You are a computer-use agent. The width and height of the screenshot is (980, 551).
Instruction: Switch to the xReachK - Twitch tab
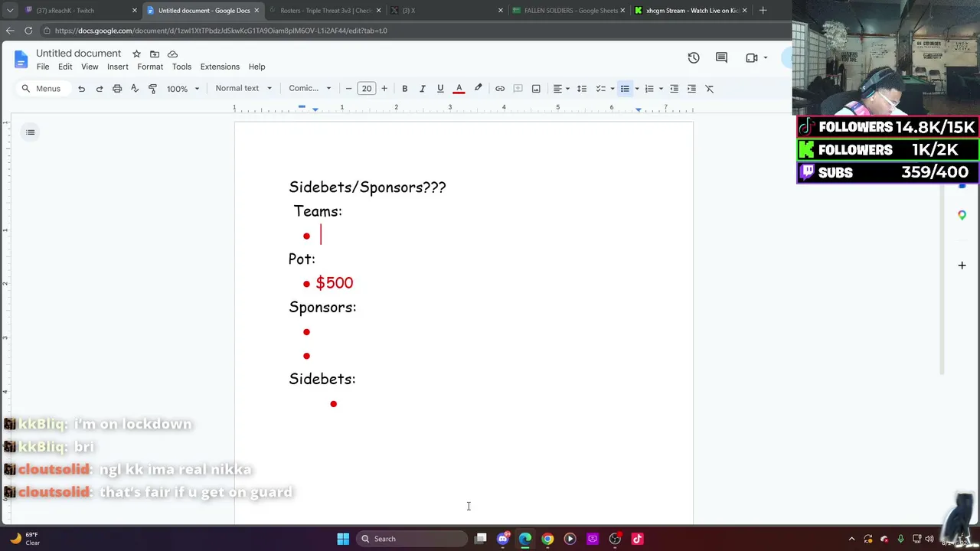(x=80, y=11)
